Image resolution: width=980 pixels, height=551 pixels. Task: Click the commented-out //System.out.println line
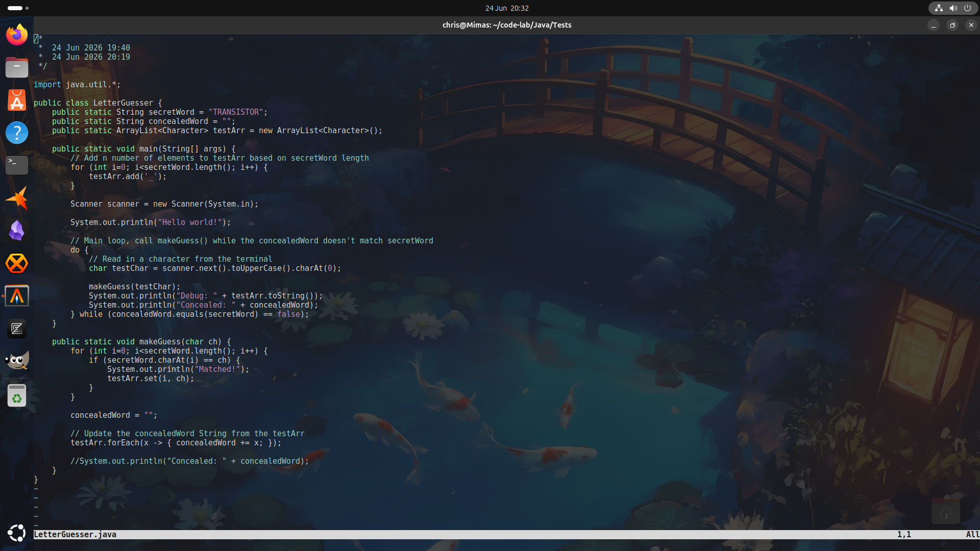point(190,461)
